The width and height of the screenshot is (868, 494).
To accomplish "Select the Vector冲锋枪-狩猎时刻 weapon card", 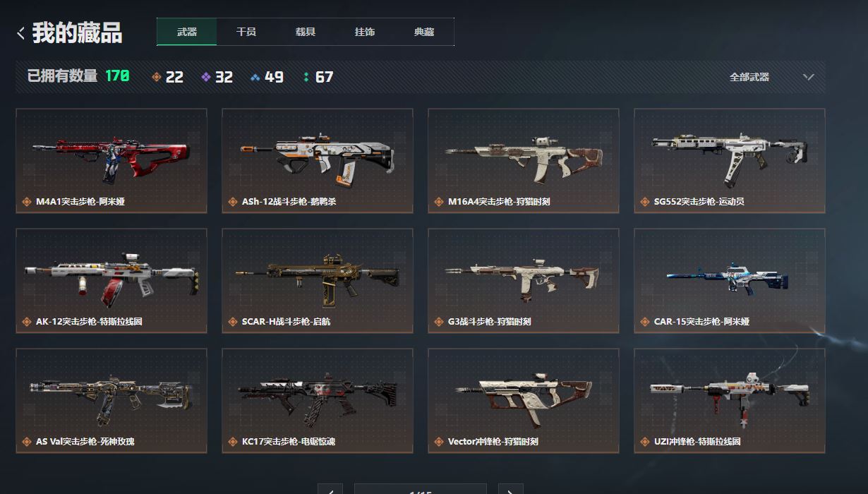I will pos(524,401).
